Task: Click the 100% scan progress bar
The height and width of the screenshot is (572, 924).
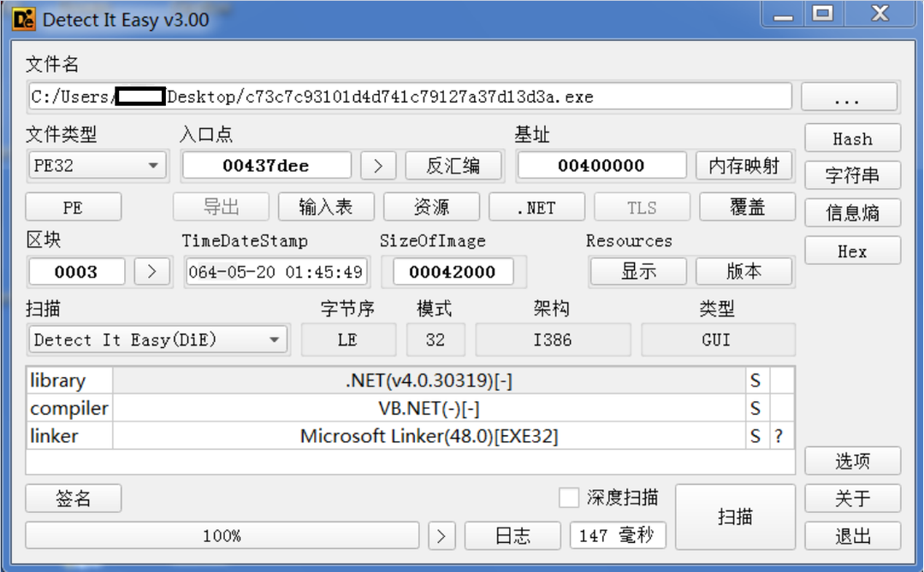Action: pos(222,535)
